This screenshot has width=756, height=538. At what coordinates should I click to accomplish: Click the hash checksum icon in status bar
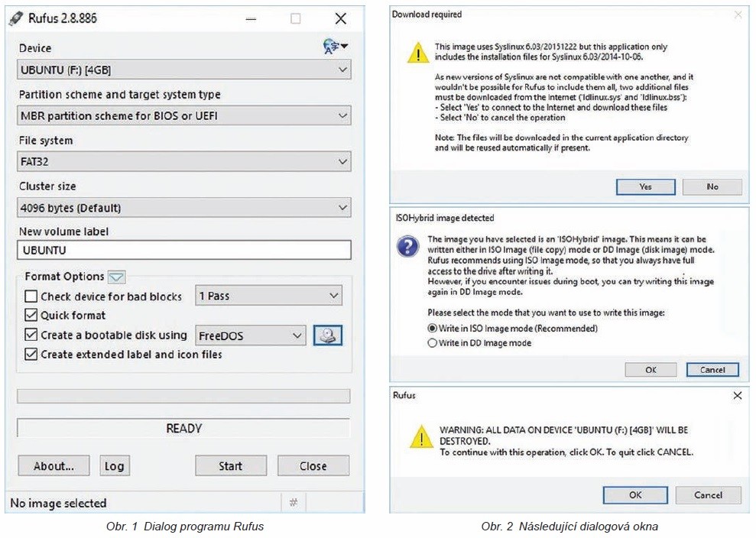click(293, 502)
